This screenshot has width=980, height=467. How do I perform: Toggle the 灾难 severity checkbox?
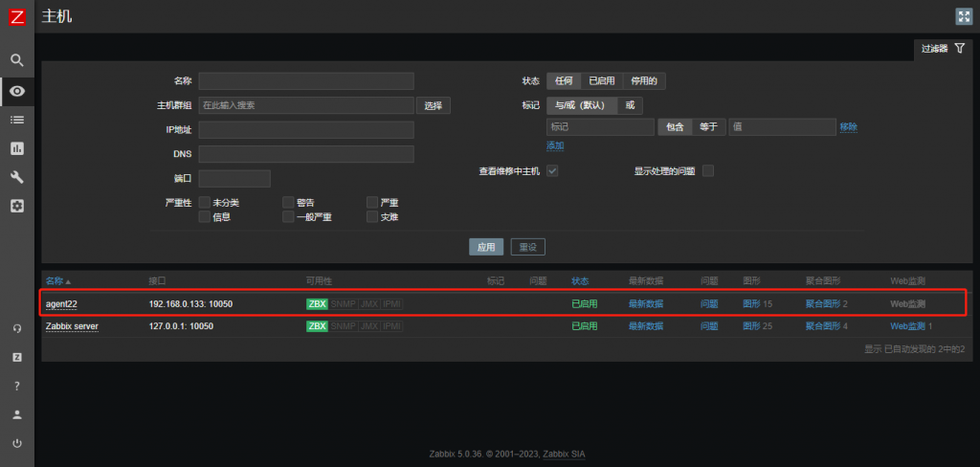click(x=372, y=217)
